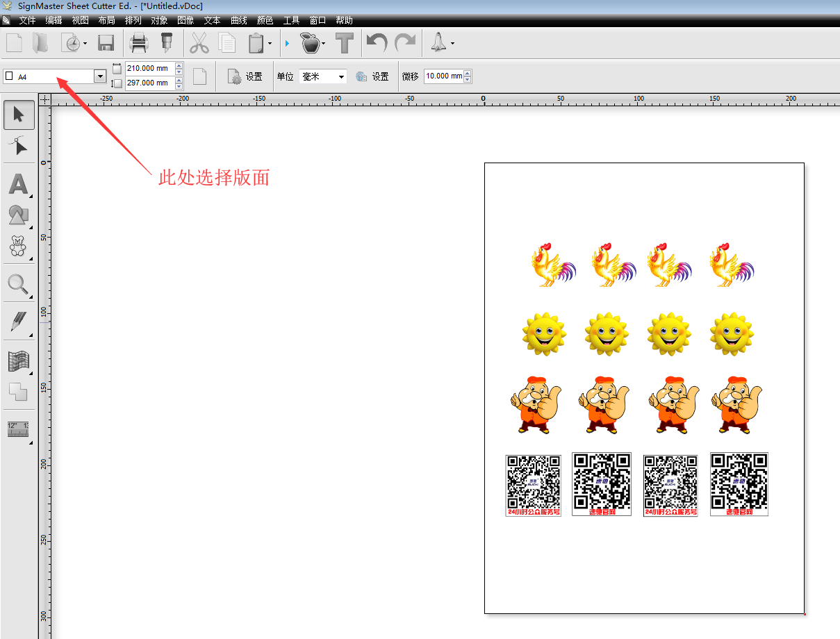Viewport: 840px width, 639px height.
Task: Select the warped grid distortion tool
Action: click(x=19, y=360)
